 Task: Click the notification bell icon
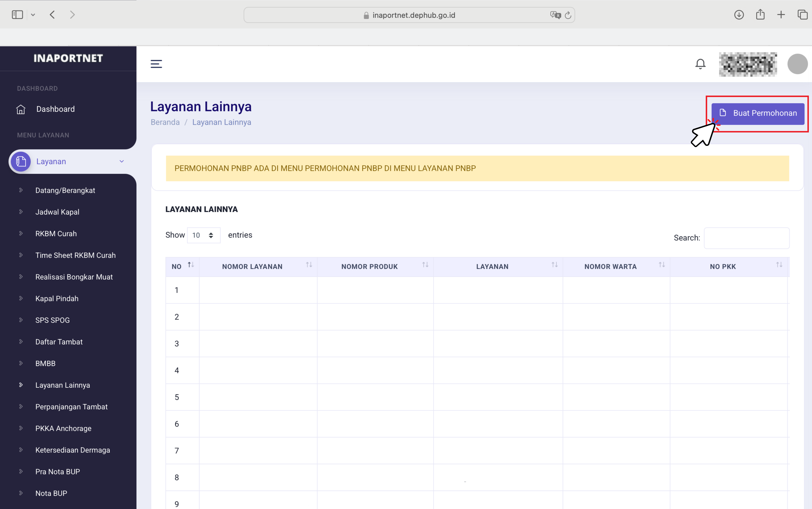click(700, 64)
